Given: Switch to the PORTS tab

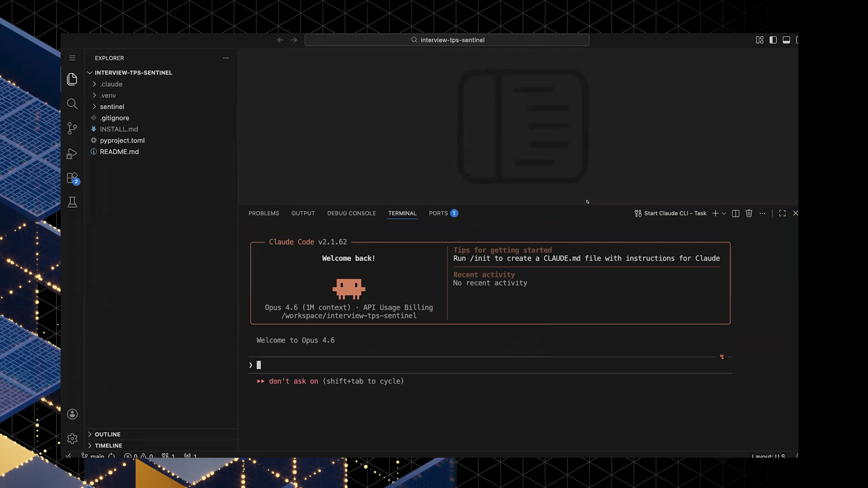Looking at the screenshot, I should pos(443,213).
